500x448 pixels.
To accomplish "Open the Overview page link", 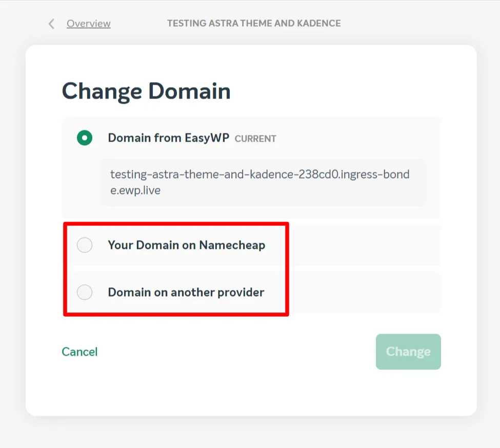I will (x=88, y=24).
